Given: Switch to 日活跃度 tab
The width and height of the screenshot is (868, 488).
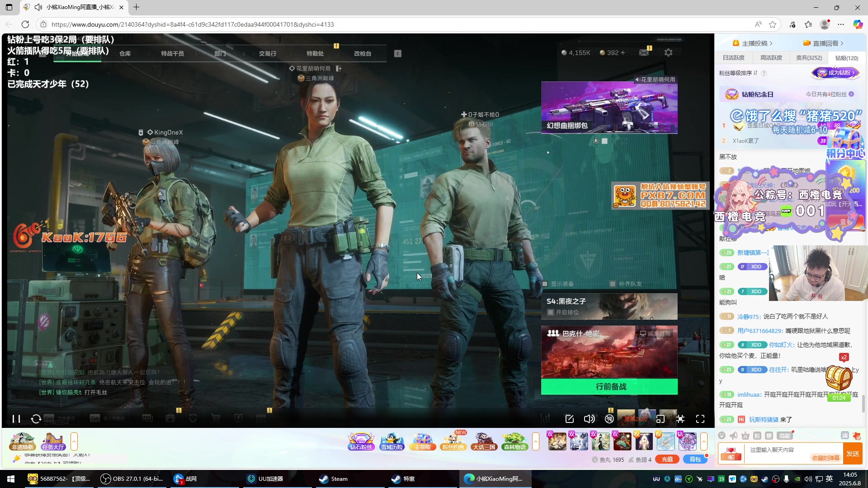Looking at the screenshot, I should [733, 58].
